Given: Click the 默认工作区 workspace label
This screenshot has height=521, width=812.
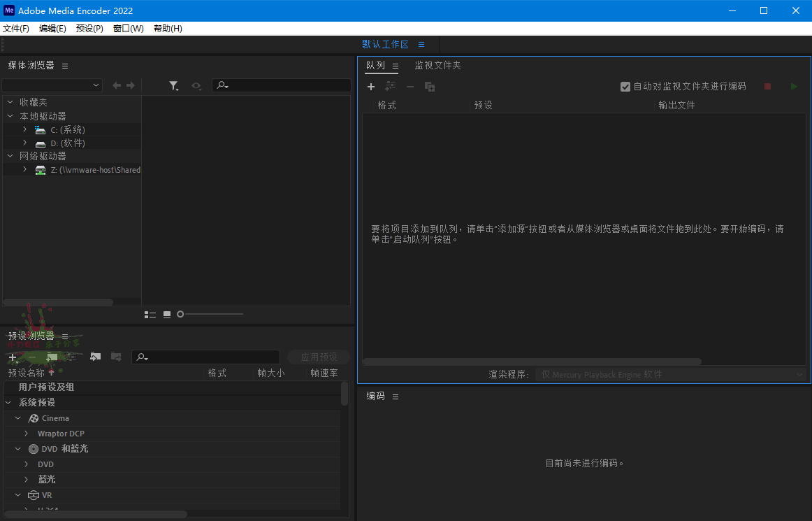Looking at the screenshot, I should point(385,44).
